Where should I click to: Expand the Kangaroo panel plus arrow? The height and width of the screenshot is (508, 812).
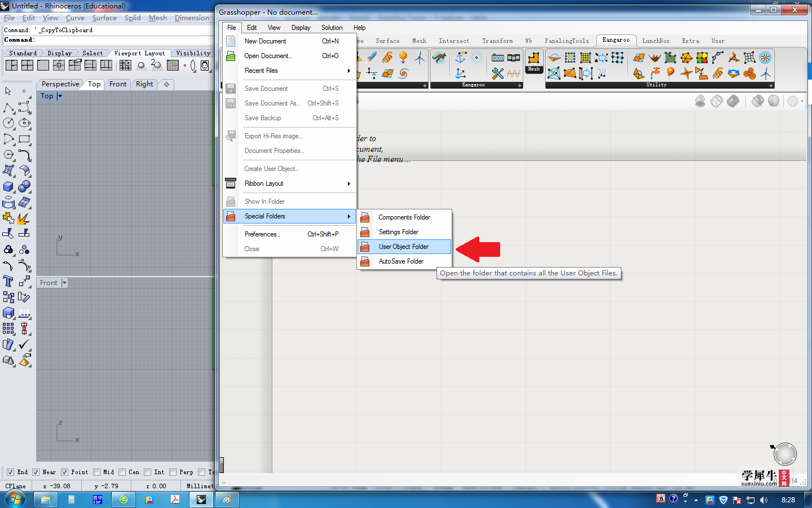point(519,85)
